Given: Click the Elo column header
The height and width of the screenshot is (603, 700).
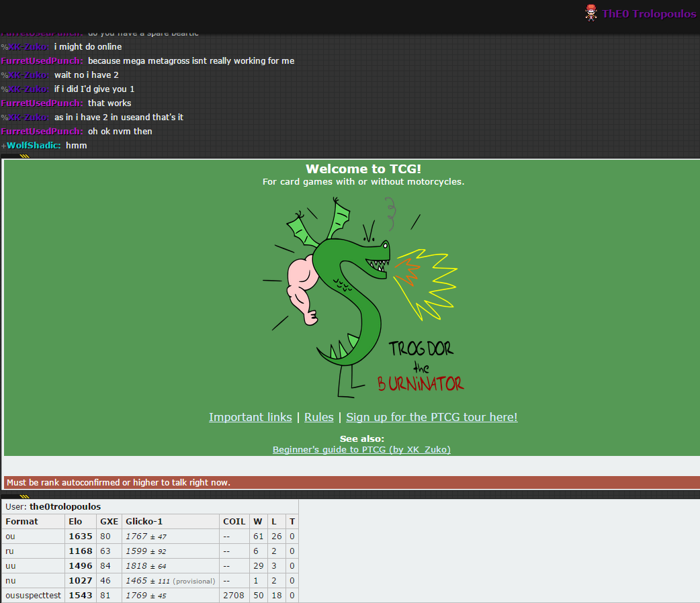Looking at the screenshot, I should point(75,522).
